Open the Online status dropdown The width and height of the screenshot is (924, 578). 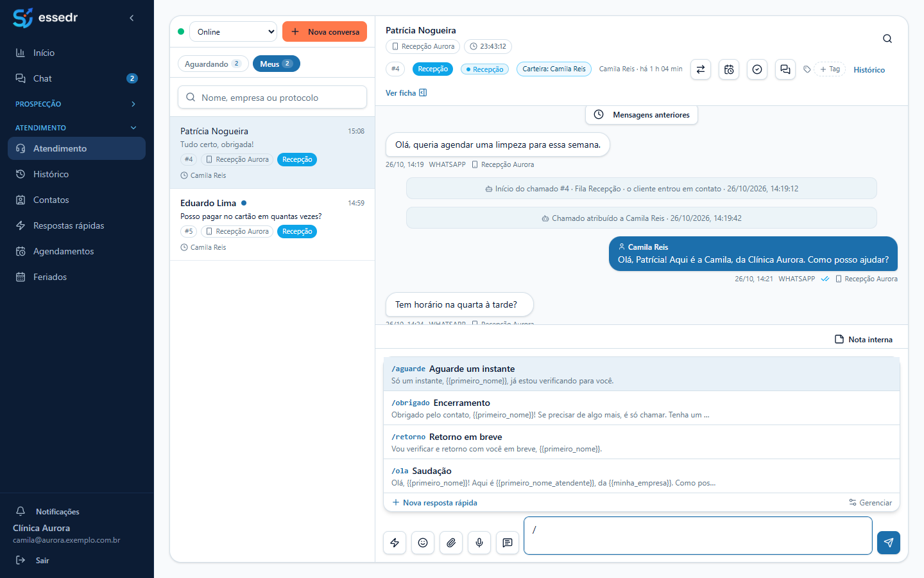click(x=234, y=31)
